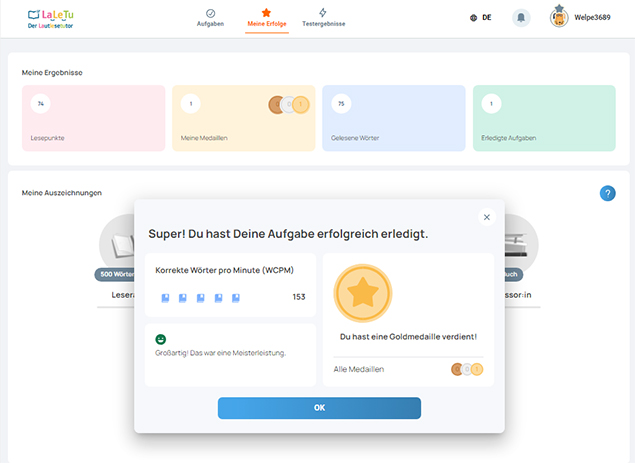Select the Lesepunkte result card
This screenshot has height=463, width=635.
[x=93, y=118]
